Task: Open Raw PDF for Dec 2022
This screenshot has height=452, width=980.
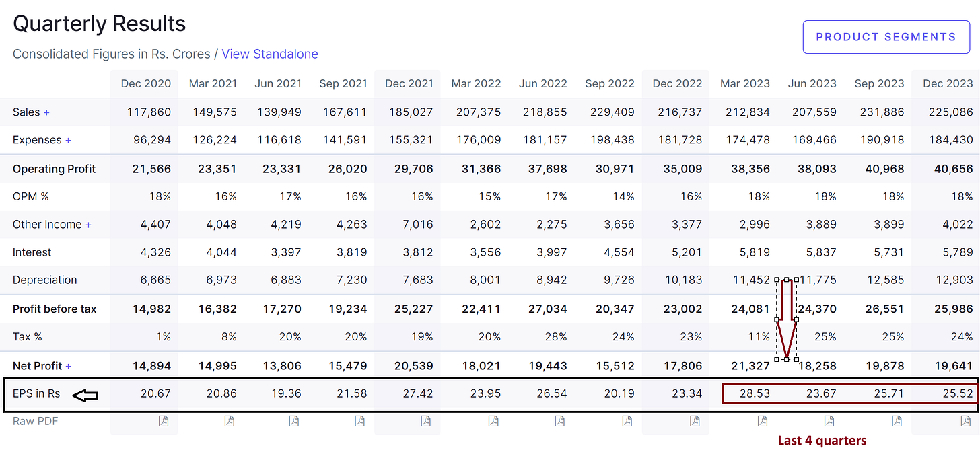Action: (695, 421)
